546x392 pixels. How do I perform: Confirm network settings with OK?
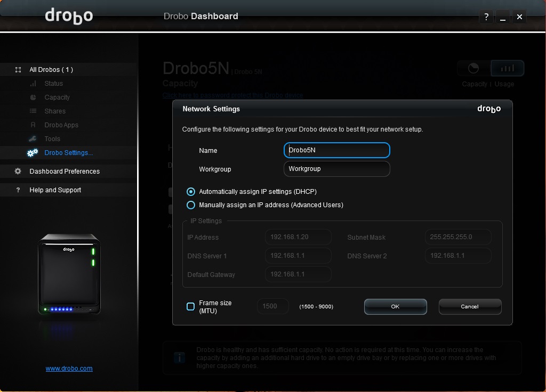point(395,306)
